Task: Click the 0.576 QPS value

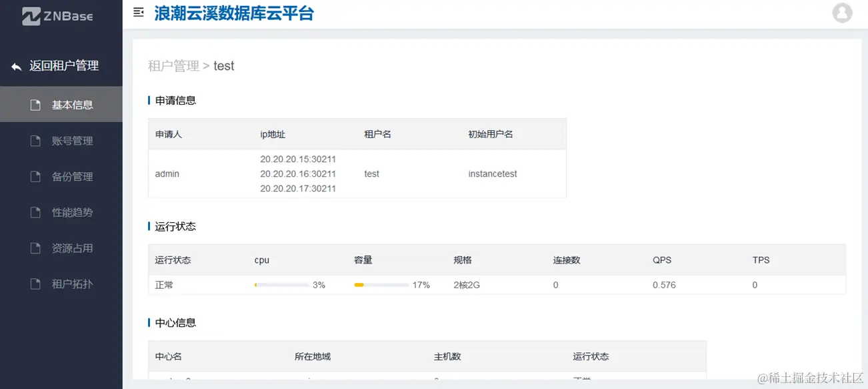Action: (x=664, y=285)
